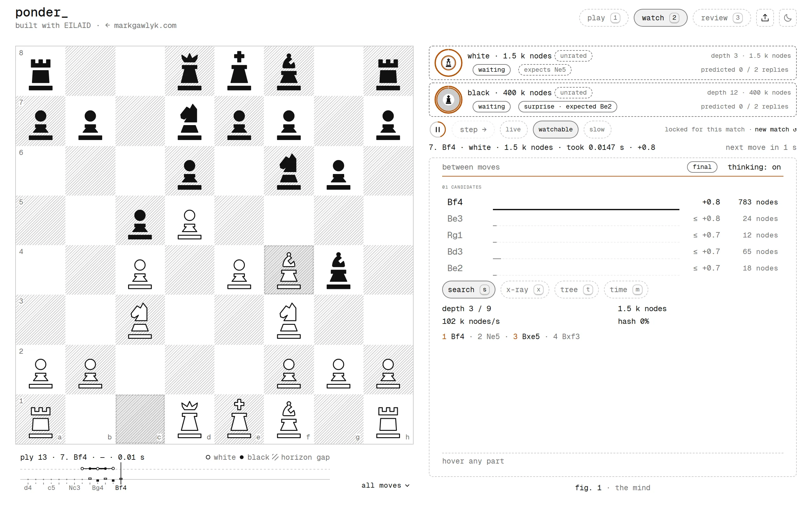Open the all moves dropdown
812x508 pixels.
tap(385, 485)
